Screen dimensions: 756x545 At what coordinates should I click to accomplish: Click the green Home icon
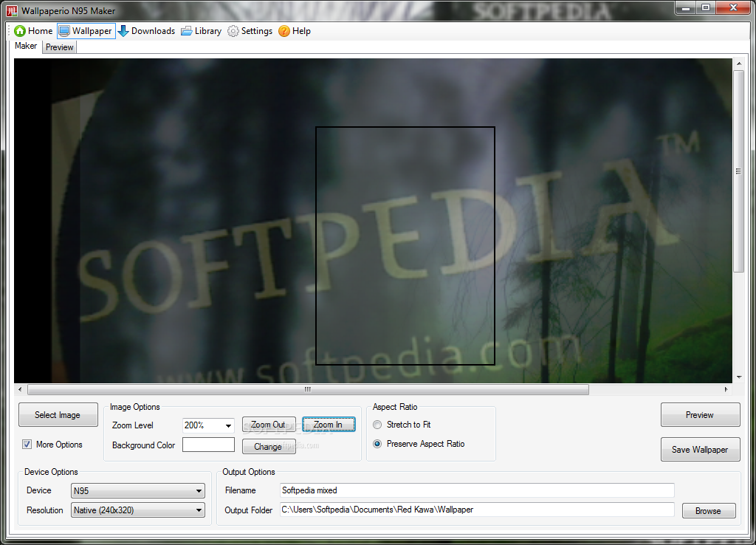pyautogui.click(x=20, y=31)
